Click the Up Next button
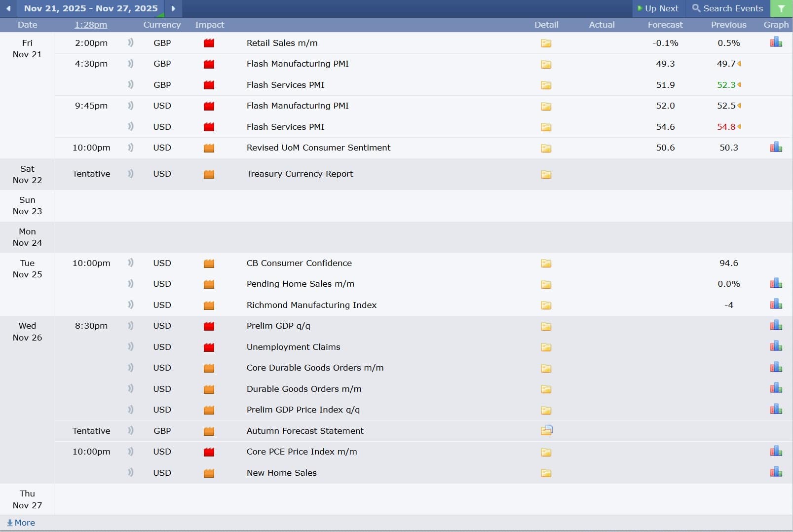Viewport: 793px width, 532px height. pyautogui.click(x=658, y=8)
